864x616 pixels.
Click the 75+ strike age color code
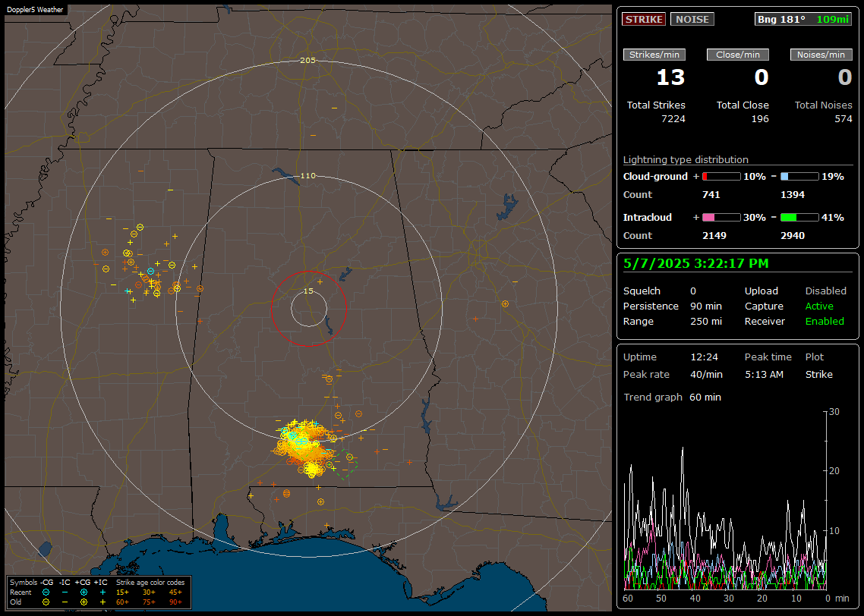coord(149,602)
